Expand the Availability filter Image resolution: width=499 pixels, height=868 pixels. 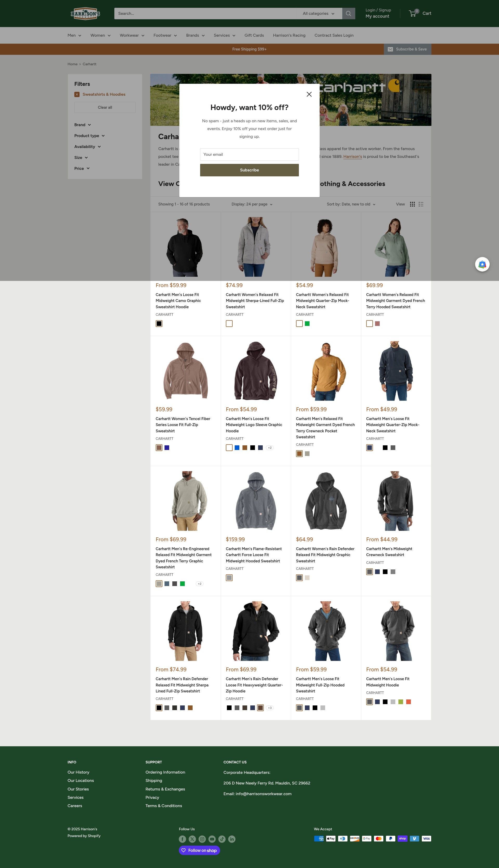coord(87,147)
